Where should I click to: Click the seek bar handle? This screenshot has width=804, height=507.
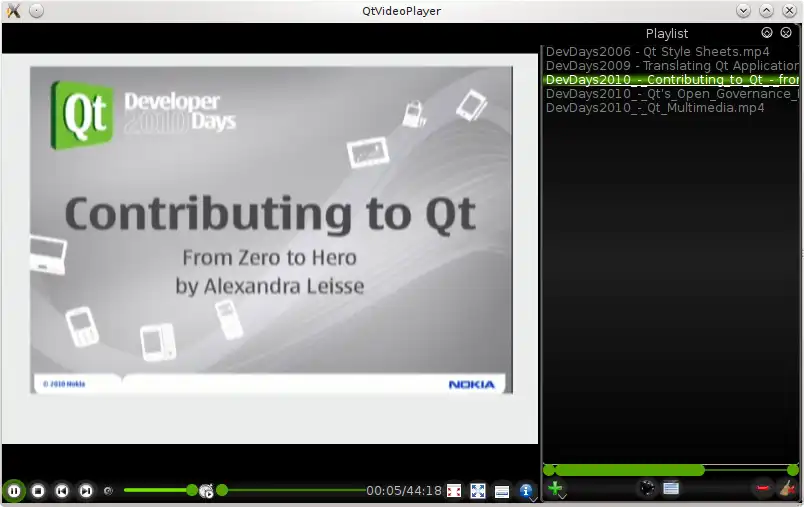(222, 490)
